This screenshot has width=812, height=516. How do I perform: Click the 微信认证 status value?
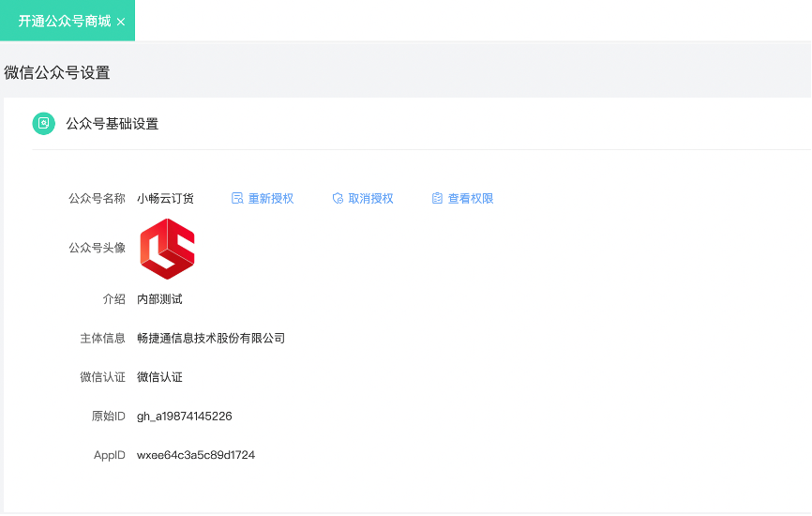(x=159, y=377)
